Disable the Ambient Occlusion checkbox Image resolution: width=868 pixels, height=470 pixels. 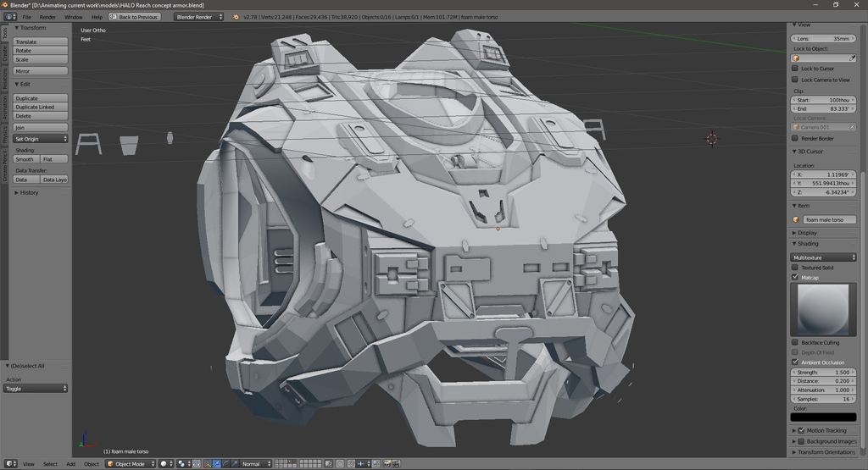[x=795, y=362]
